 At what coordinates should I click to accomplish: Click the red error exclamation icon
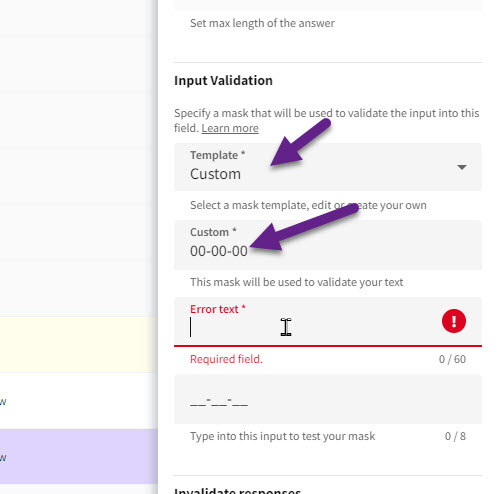point(454,321)
